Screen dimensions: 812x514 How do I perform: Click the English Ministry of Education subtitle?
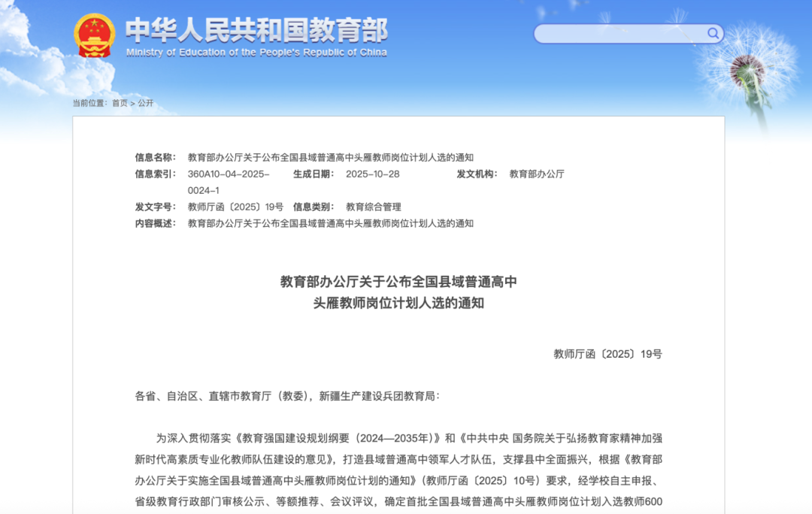(x=256, y=53)
